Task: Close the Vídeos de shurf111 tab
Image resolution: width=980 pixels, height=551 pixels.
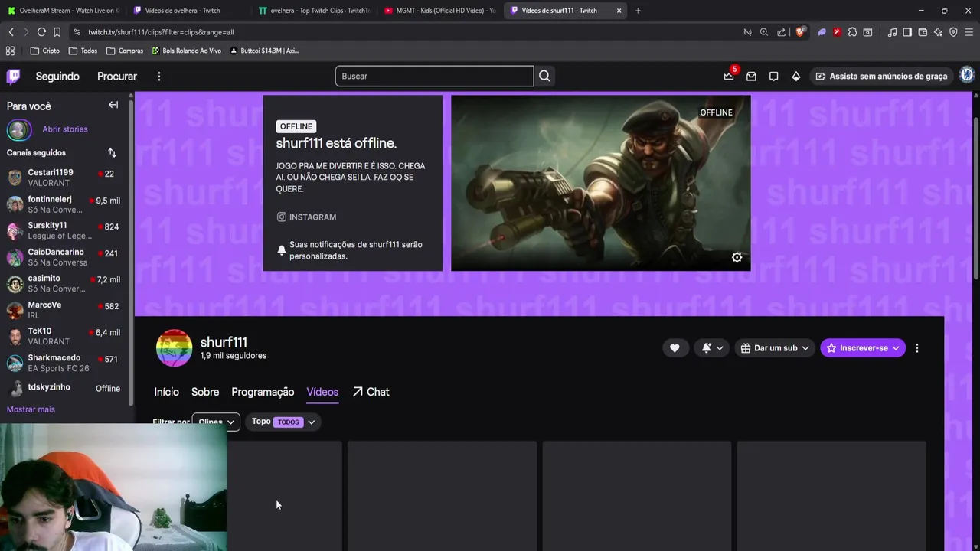Action: 619,11
